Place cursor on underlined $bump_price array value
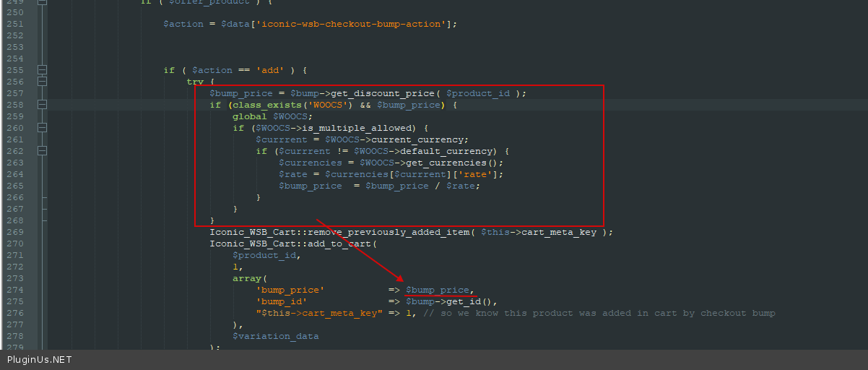Image resolution: width=868 pixels, height=370 pixels. [438, 290]
